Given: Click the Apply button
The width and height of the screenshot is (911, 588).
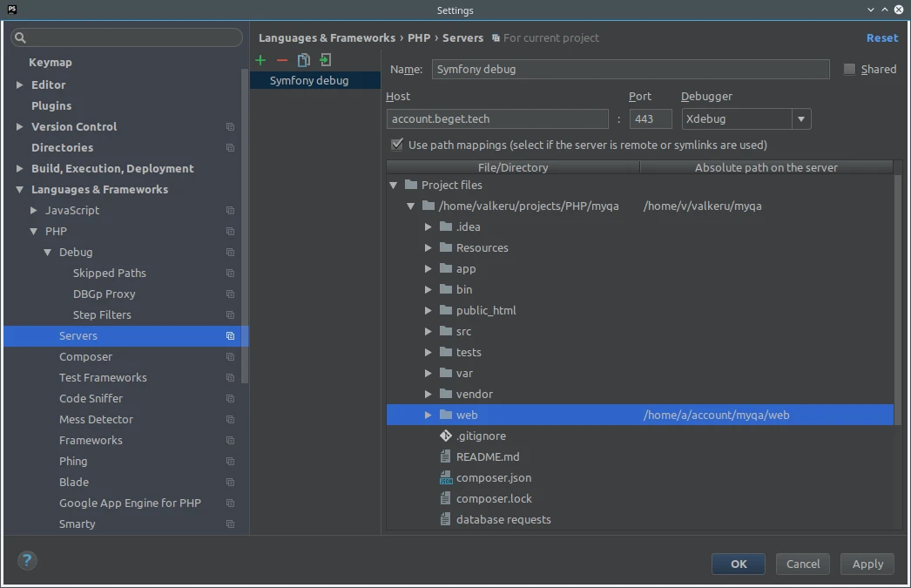Looking at the screenshot, I should click(x=867, y=564).
